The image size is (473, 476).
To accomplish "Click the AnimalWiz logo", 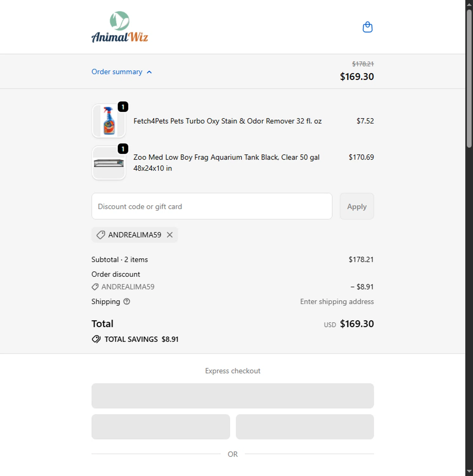I will click(x=120, y=27).
